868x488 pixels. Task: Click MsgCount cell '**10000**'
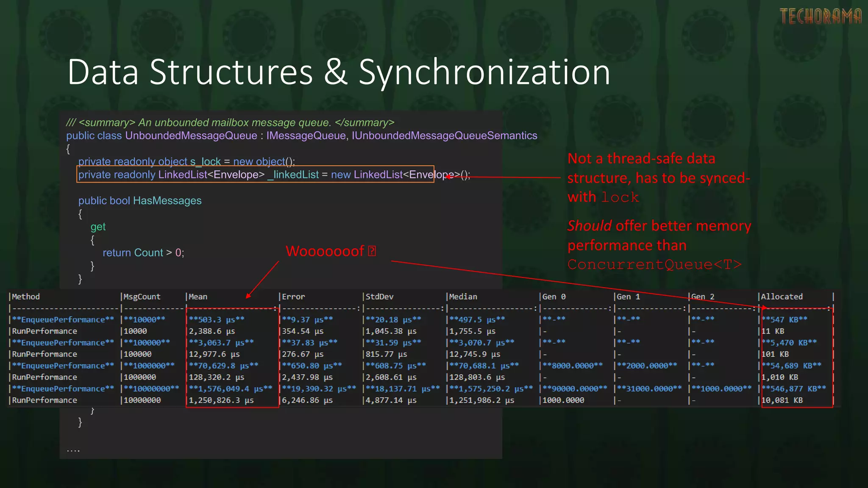pos(145,319)
